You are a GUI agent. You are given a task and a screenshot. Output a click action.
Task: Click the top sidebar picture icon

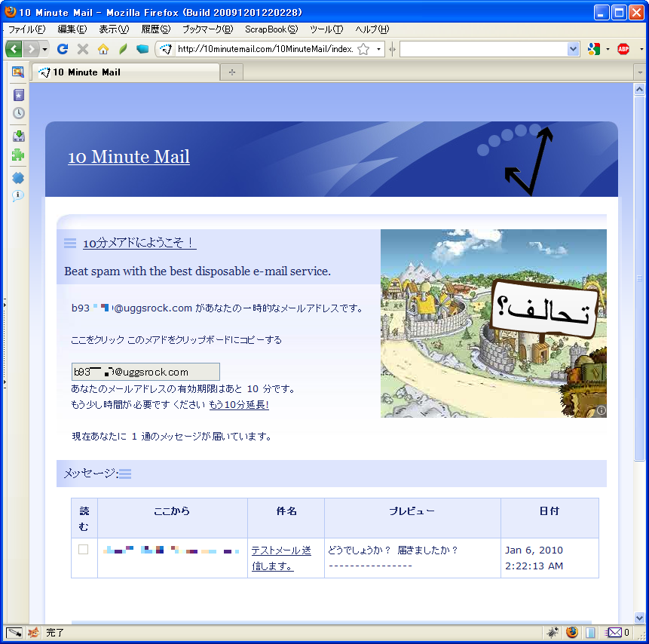click(18, 72)
